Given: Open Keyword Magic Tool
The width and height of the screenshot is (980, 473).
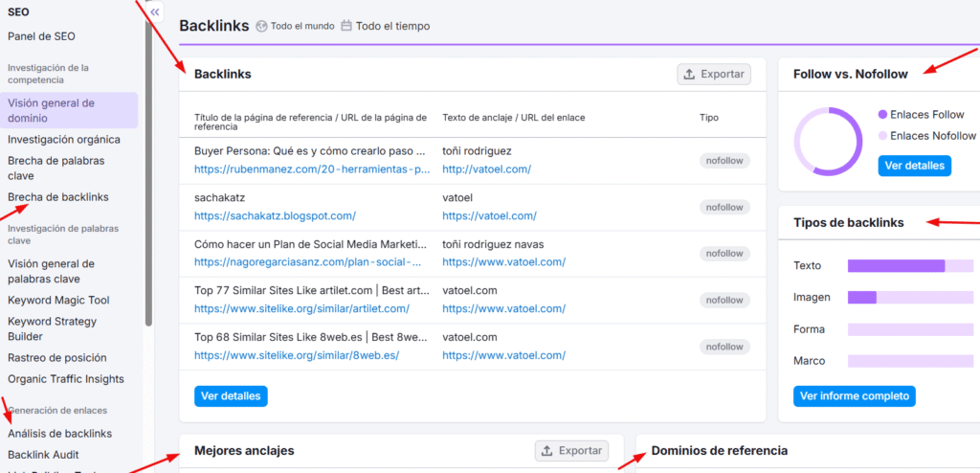Looking at the screenshot, I should tap(58, 300).
